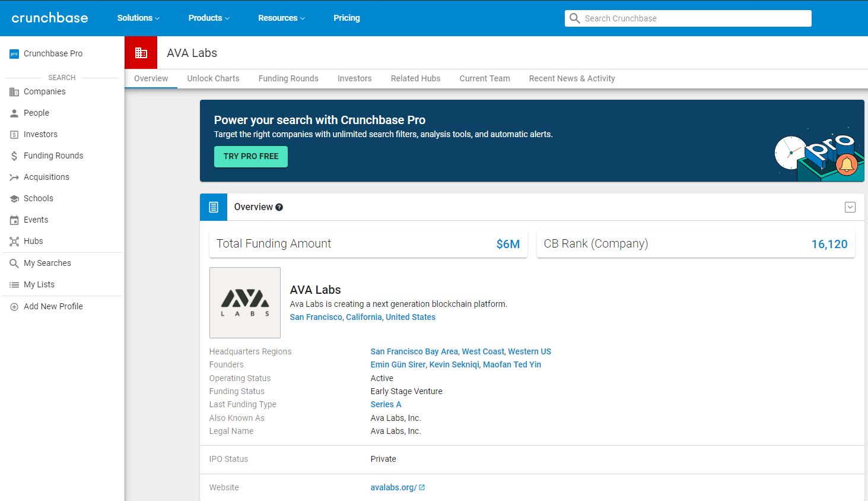
Task: Click the Acquisitions arrow icon
Action: pos(14,177)
